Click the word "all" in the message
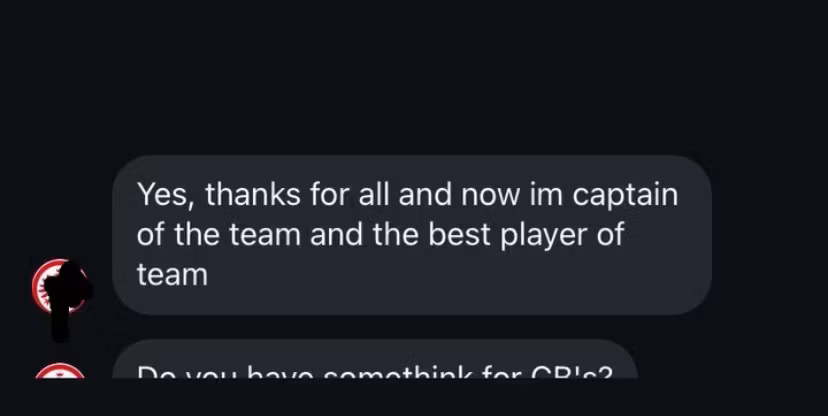Viewport: 828px width, 416px height. (374, 193)
